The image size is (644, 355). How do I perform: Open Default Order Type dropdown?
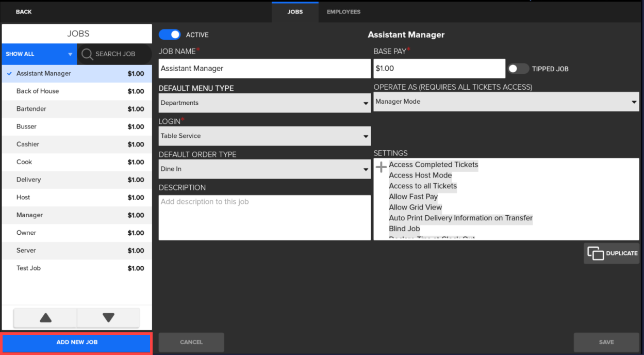coord(265,169)
